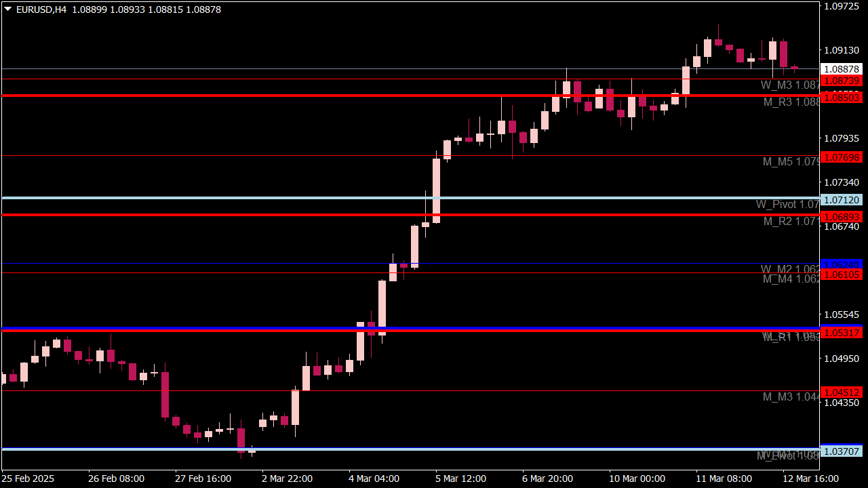The image size is (868, 488).
Task: Click the 27 Feb 16:00 time label
Action: coord(203,479)
